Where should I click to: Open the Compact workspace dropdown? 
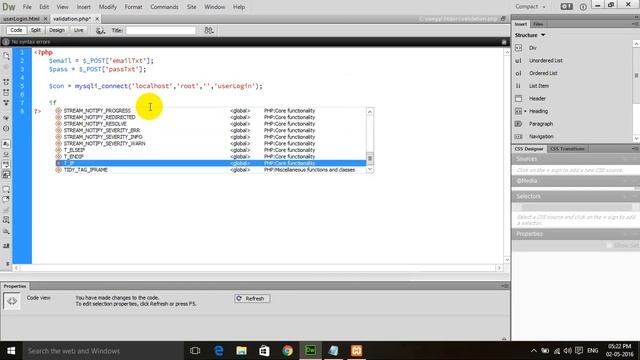click(x=530, y=7)
